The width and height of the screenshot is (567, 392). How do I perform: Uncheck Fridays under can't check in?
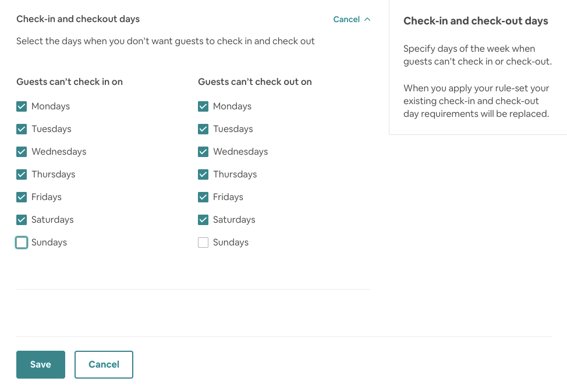point(22,197)
